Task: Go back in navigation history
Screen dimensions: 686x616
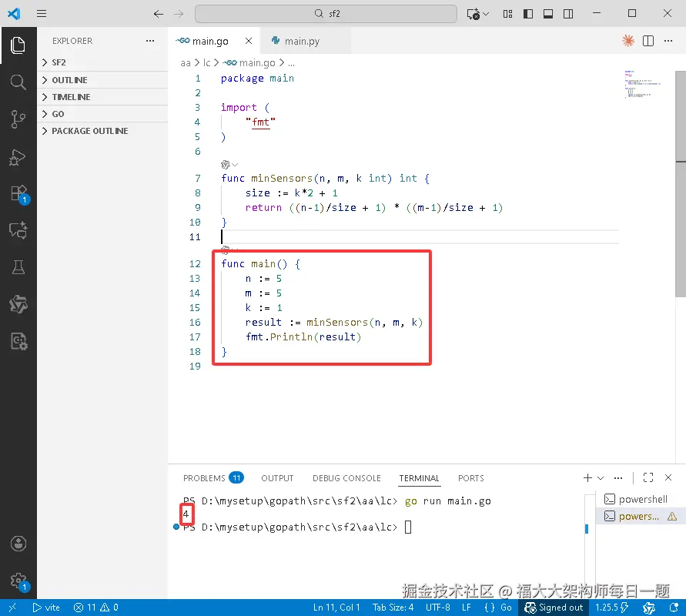Action: [159, 14]
